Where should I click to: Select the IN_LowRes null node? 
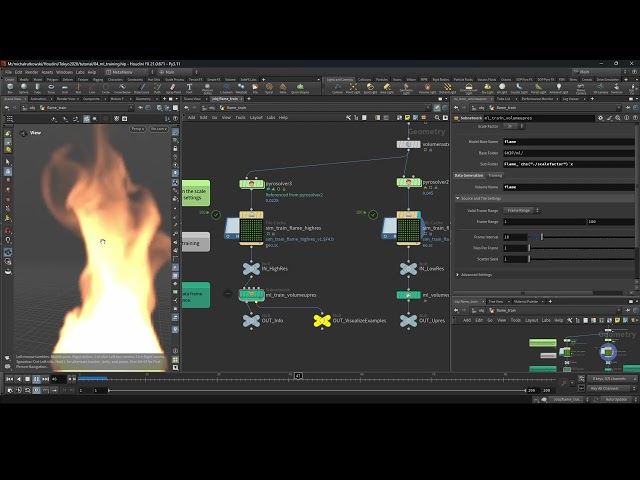coord(409,269)
